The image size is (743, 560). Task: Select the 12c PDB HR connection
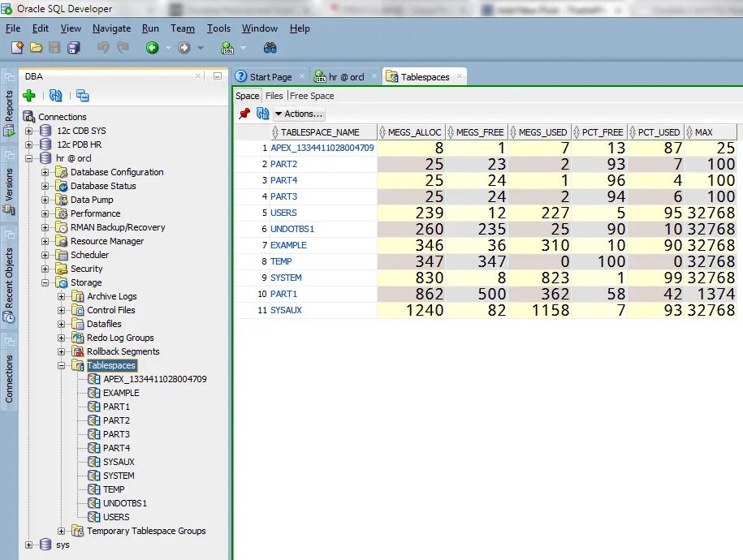click(x=79, y=144)
